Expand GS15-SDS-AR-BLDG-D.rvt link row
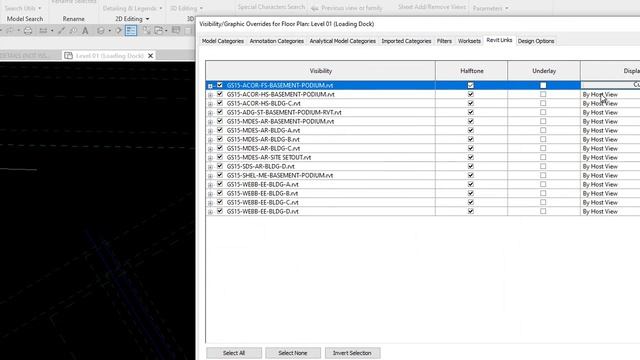 (x=210, y=167)
